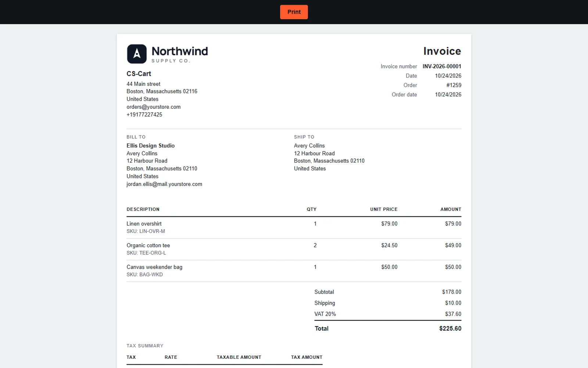Click the CS-Cart store name
This screenshot has width=588, height=368.
click(139, 74)
